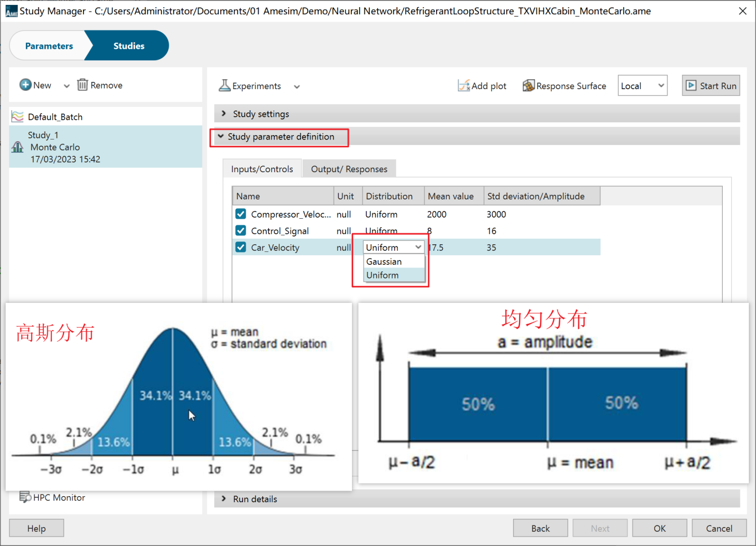
Task: Close the Study Manager window
Action: pos(743,11)
